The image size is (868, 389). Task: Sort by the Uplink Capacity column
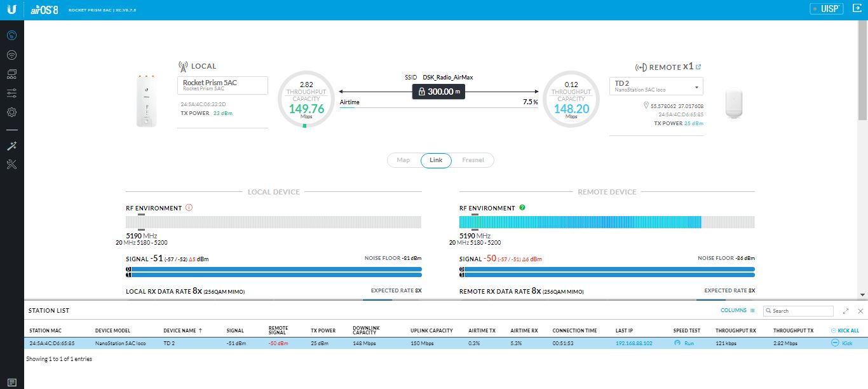tap(431, 331)
